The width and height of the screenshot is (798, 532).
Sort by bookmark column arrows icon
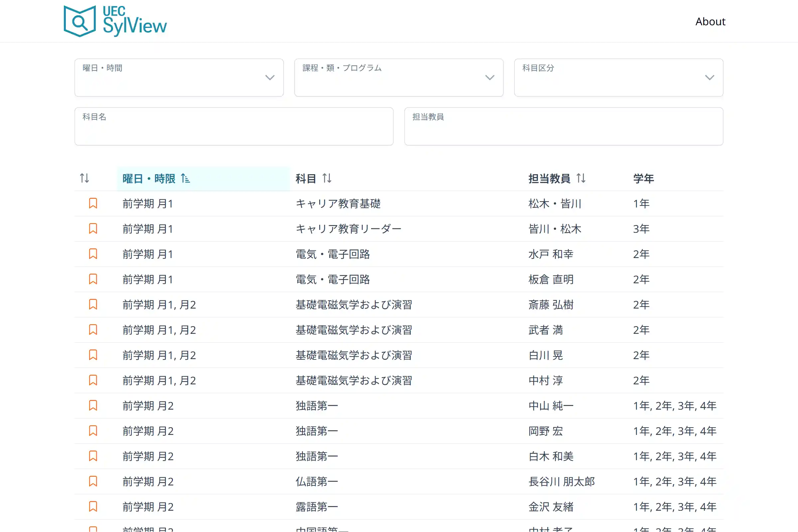(84, 178)
